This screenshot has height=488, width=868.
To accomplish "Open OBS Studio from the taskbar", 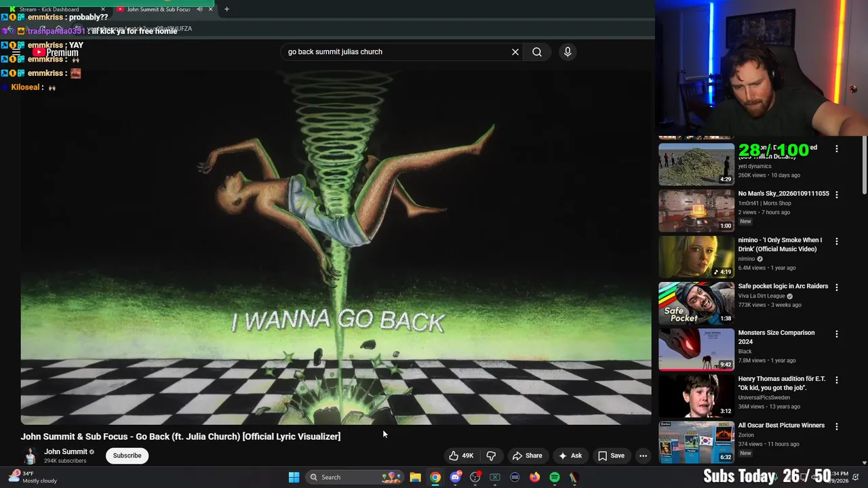I will (x=475, y=477).
